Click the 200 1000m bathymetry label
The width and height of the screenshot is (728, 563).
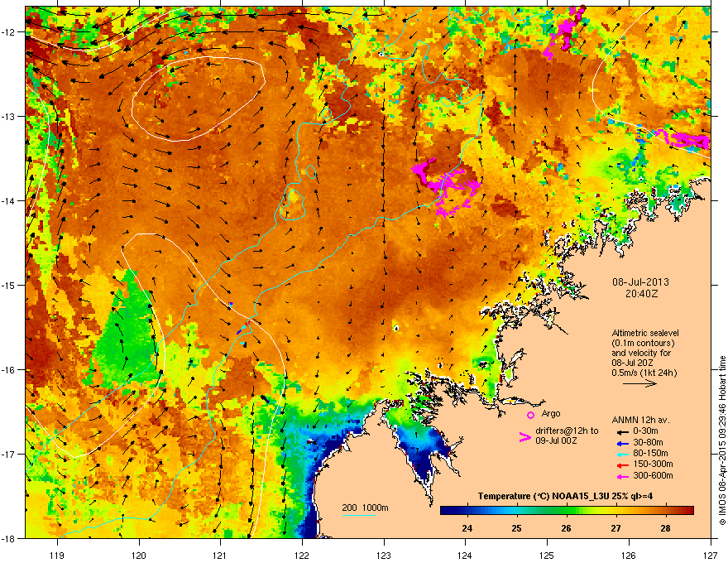pyautogui.click(x=365, y=508)
